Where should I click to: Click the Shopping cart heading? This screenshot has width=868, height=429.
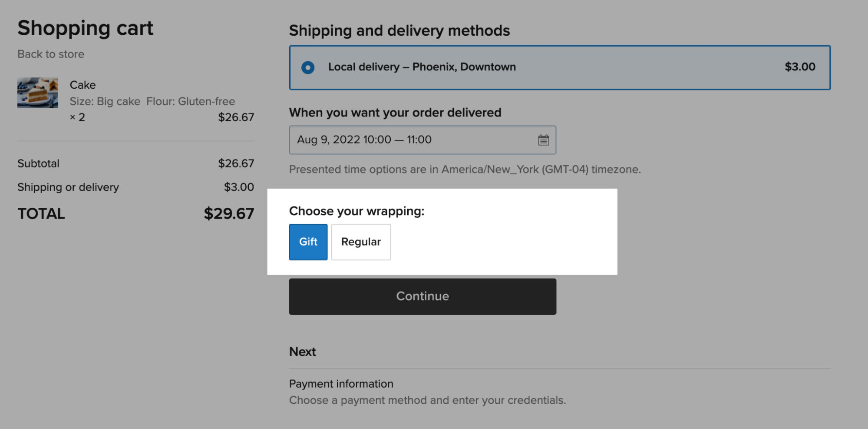coord(85,28)
